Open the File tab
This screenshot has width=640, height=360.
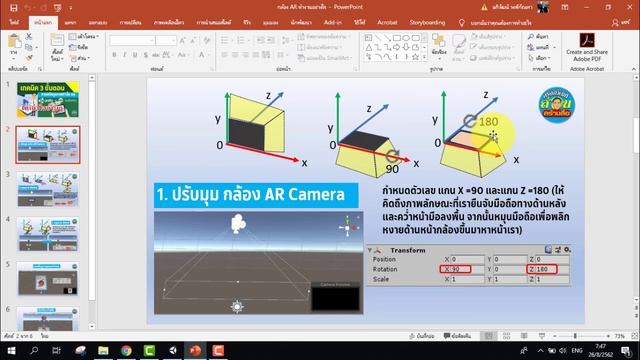point(14,23)
